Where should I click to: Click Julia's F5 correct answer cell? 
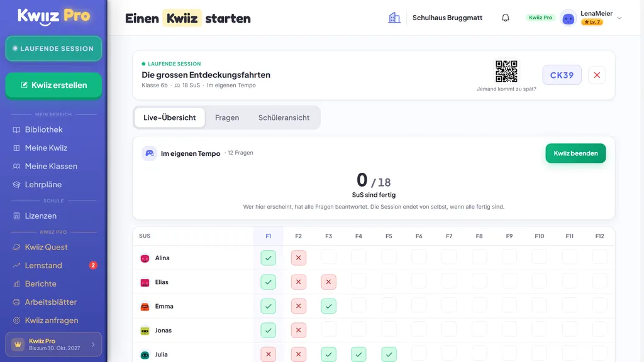[389, 354]
